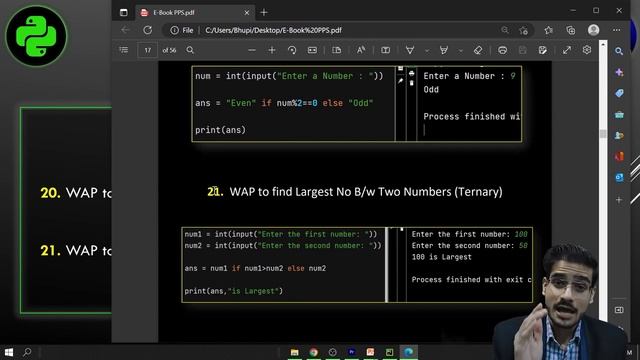
Task: Rotate the PDF page
Action: tap(292, 50)
